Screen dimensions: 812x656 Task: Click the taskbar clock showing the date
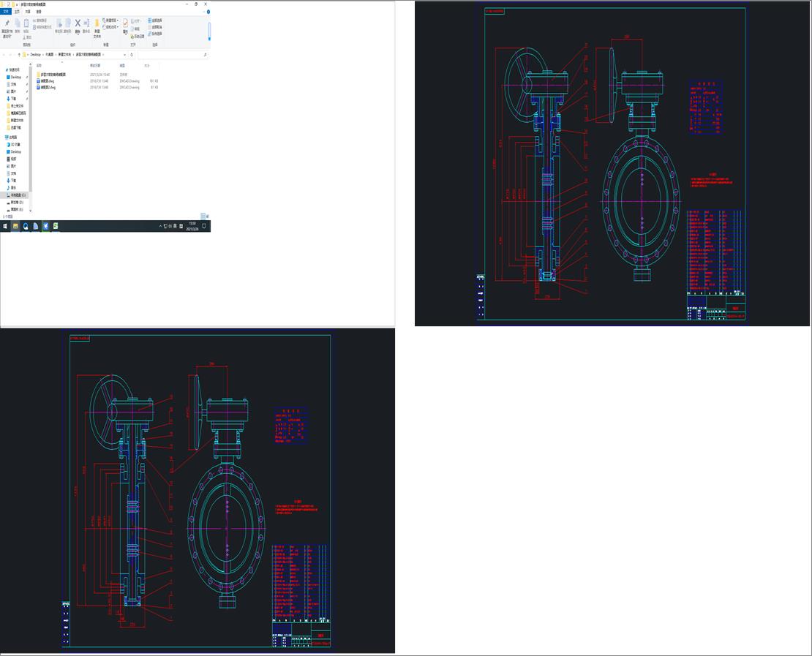[x=191, y=226]
